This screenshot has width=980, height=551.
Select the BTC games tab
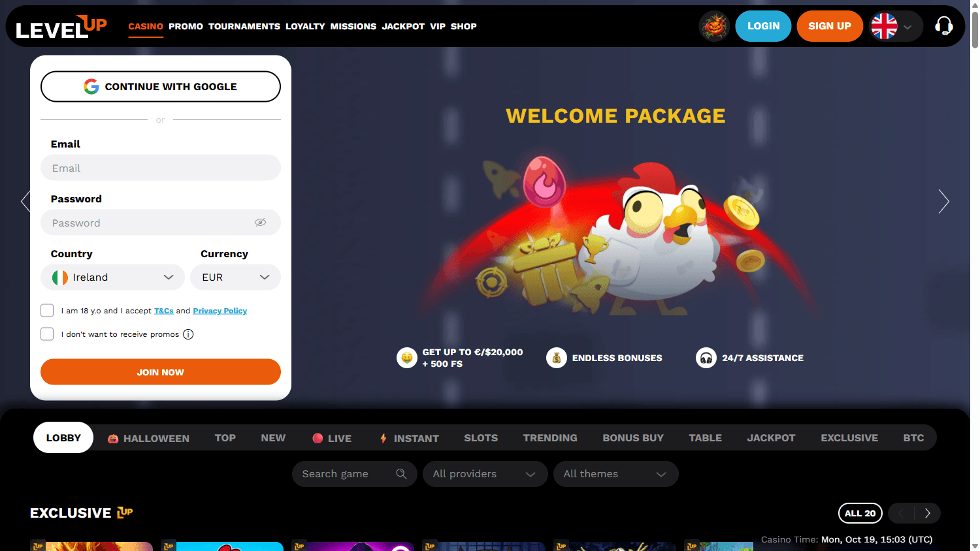coord(913,438)
